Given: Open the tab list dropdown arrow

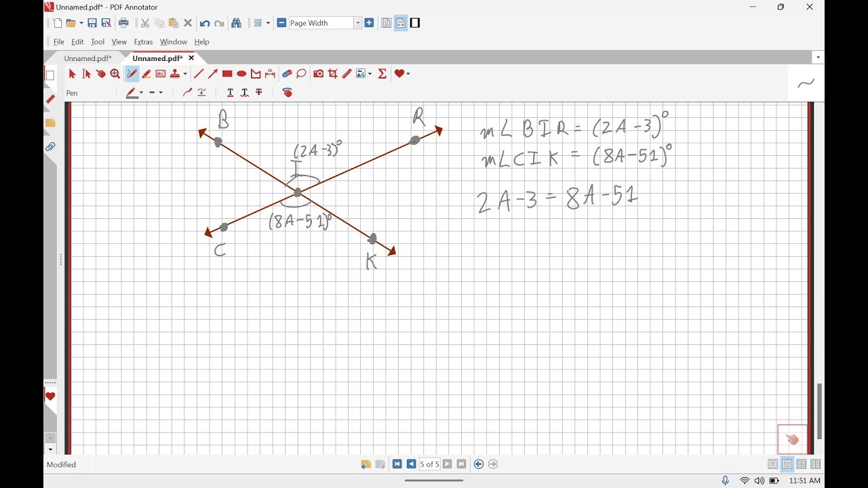Looking at the screenshot, I should point(818,58).
